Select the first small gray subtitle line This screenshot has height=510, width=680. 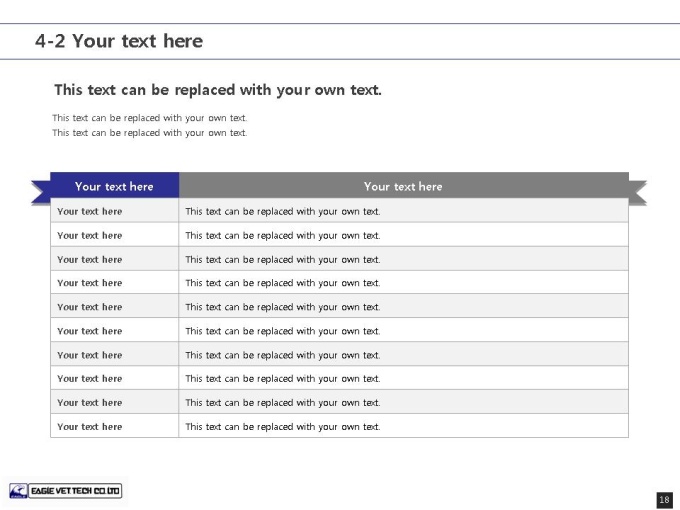[x=150, y=118]
